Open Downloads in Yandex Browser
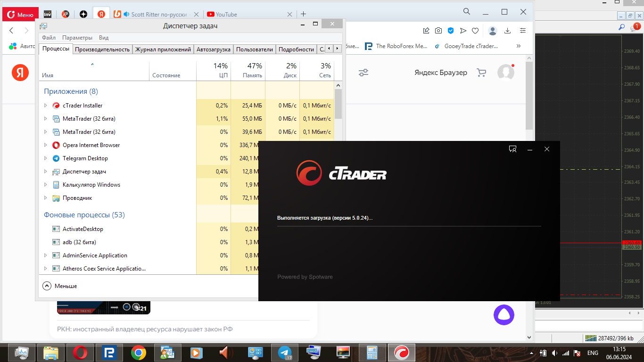 point(507,30)
